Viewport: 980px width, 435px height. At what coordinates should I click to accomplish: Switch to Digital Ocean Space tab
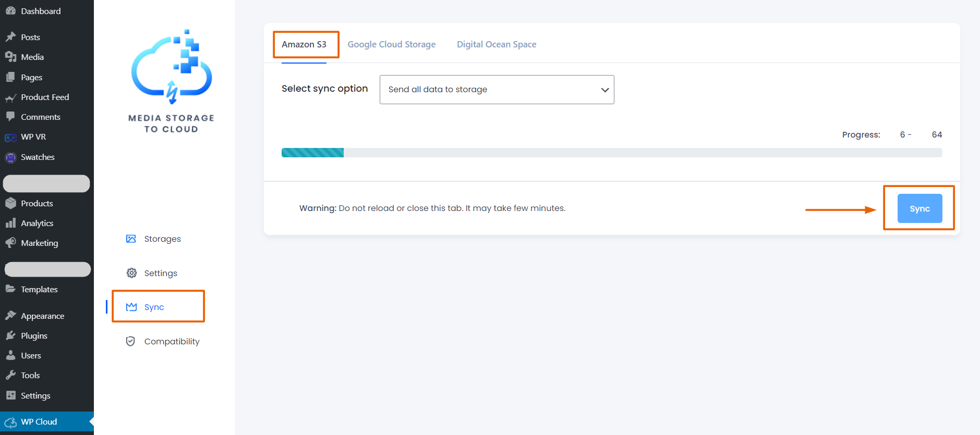point(497,44)
